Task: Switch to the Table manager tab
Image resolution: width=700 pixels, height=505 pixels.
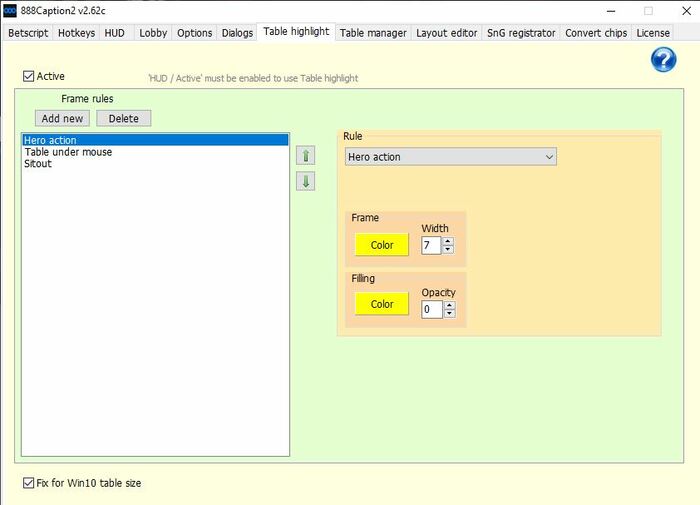Action: (373, 33)
